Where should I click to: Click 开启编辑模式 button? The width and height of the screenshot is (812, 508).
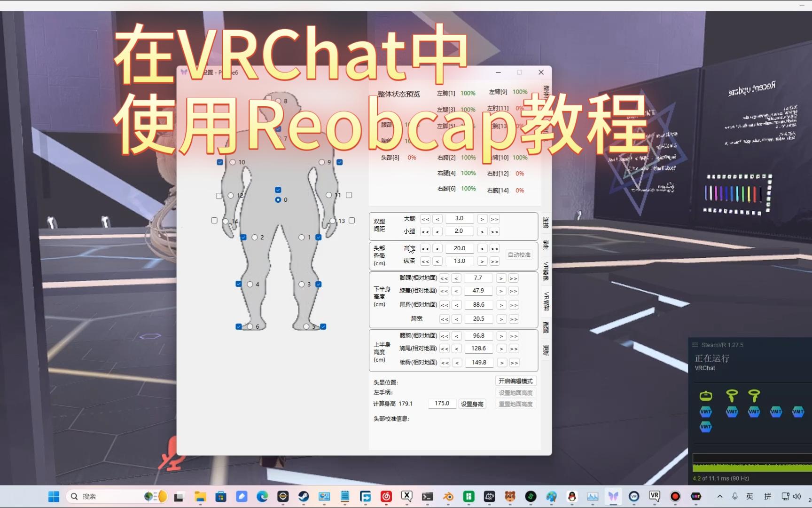click(x=515, y=381)
